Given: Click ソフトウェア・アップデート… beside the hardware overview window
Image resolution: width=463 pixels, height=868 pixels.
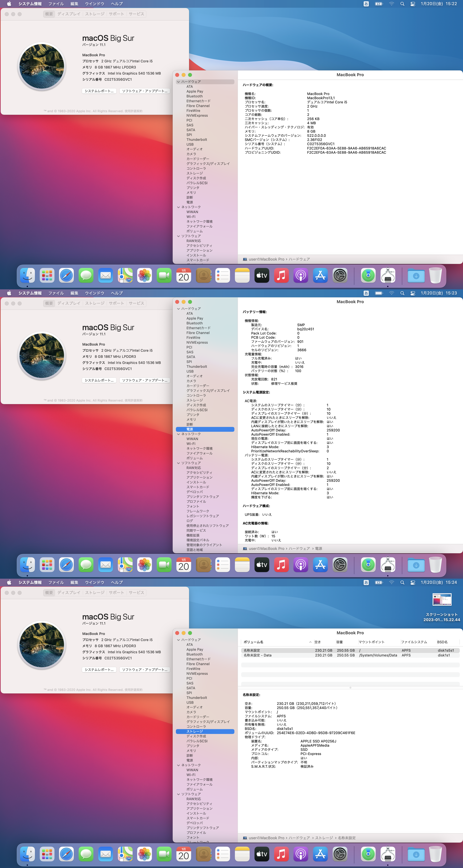Looking at the screenshot, I should [145, 91].
